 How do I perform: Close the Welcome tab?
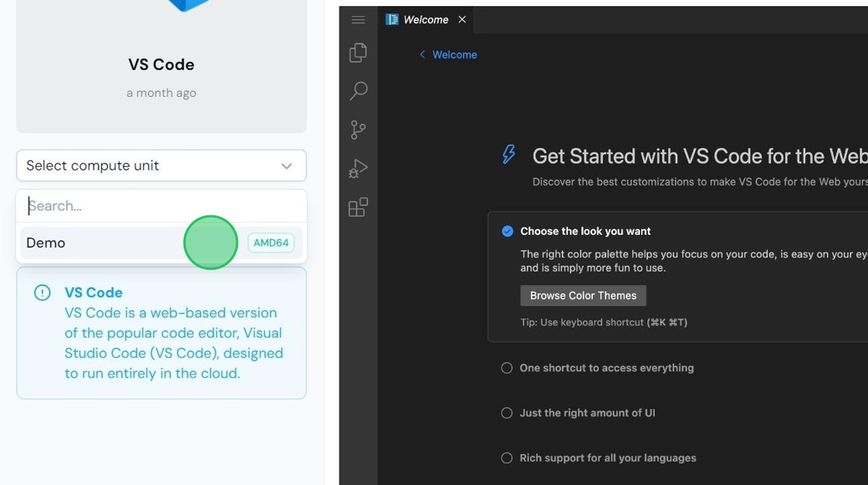[x=462, y=19]
